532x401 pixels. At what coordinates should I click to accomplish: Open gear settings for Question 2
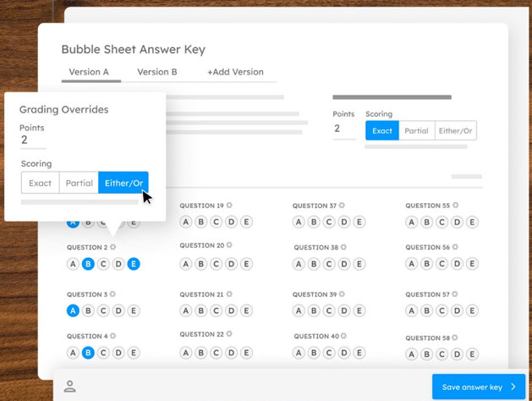(113, 248)
